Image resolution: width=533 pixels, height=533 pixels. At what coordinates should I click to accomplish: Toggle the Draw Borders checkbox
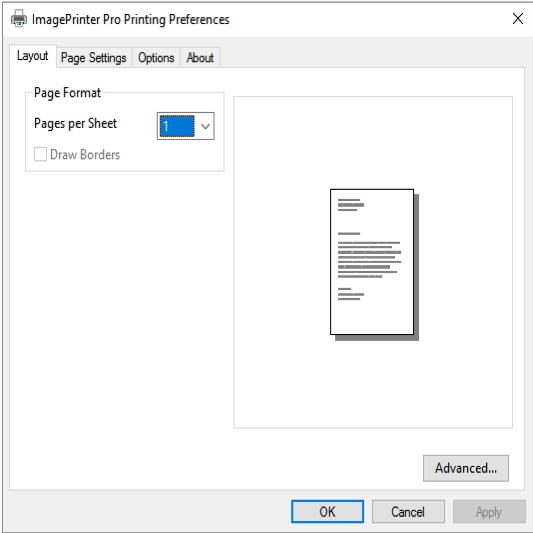tap(40, 154)
